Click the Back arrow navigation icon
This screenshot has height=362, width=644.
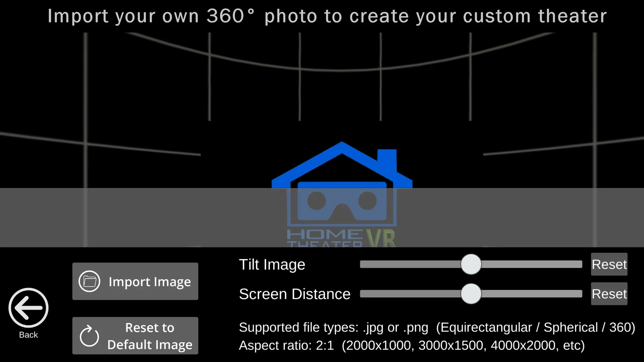(28, 308)
